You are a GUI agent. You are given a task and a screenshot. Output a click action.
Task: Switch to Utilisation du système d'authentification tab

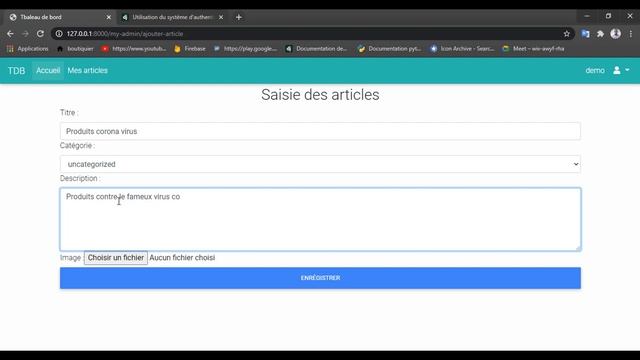click(172, 17)
